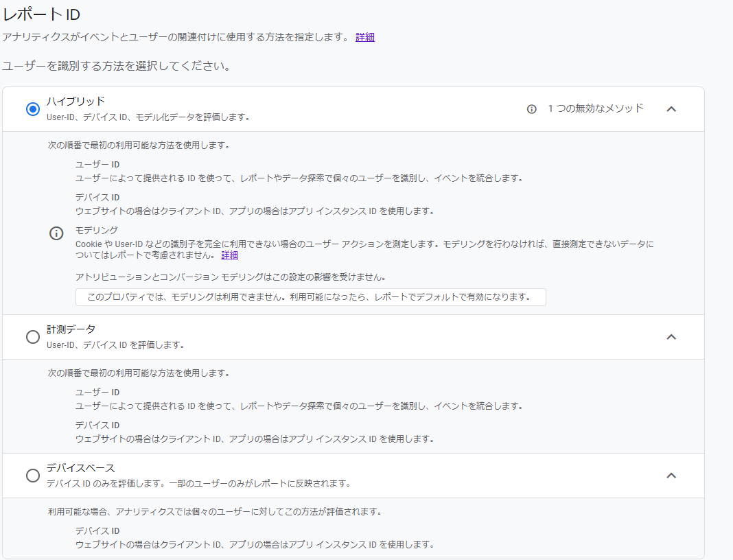Click the モデリング method heading
Screen dimensions: 733x560
click(x=97, y=230)
